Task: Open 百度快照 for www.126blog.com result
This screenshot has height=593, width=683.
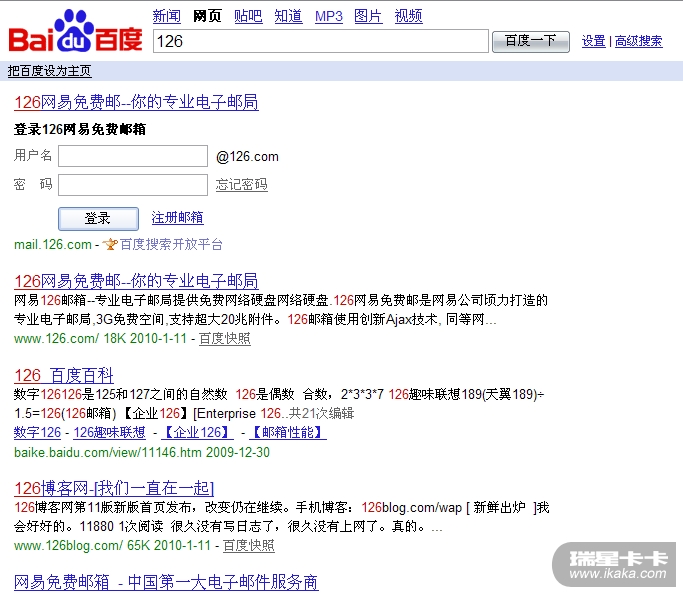Action: [x=249, y=546]
